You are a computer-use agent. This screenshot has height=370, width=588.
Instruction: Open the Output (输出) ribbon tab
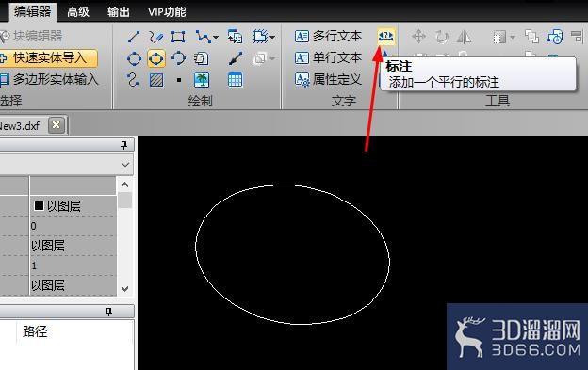point(118,11)
